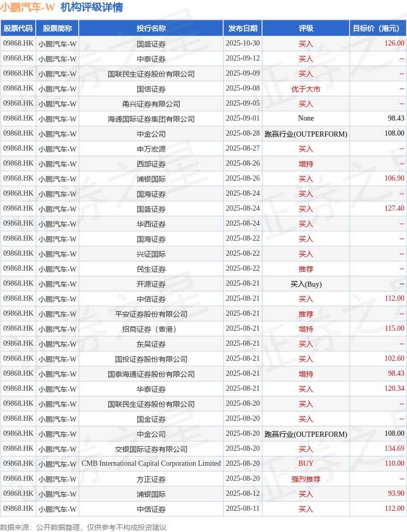This screenshot has height=532, width=407.
Task: Select the 方正证券 cell
Action: (x=151, y=479)
